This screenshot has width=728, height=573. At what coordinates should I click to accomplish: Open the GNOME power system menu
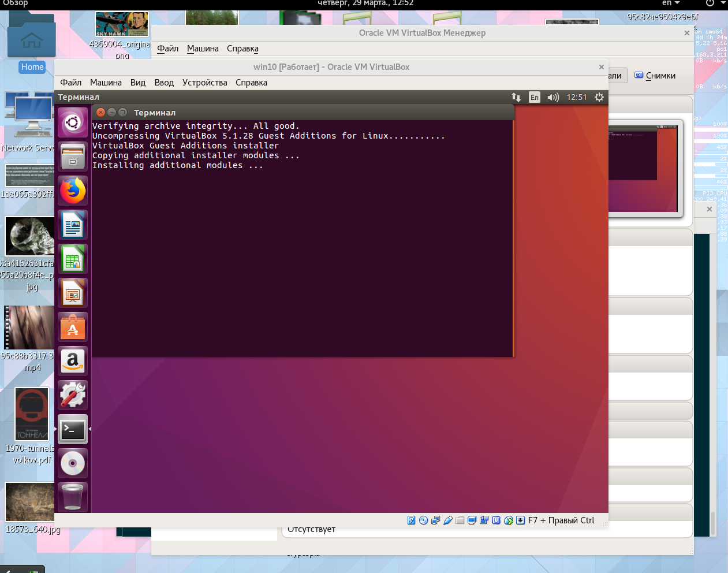pos(716,3)
